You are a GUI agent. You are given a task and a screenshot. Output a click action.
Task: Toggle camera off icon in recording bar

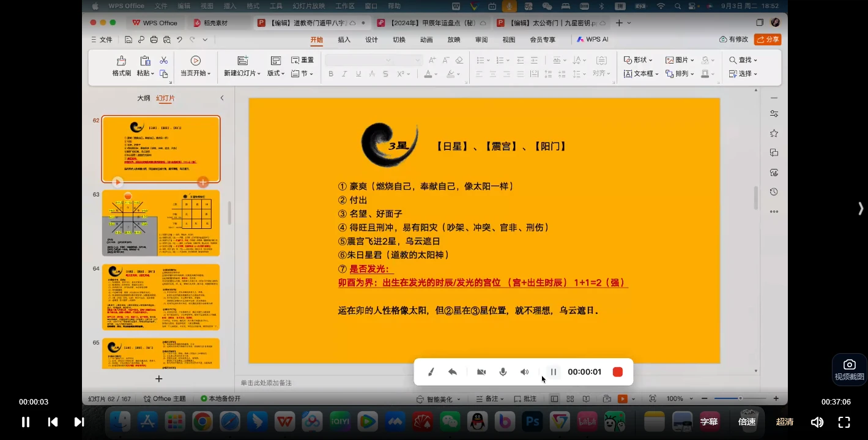pyautogui.click(x=481, y=372)
